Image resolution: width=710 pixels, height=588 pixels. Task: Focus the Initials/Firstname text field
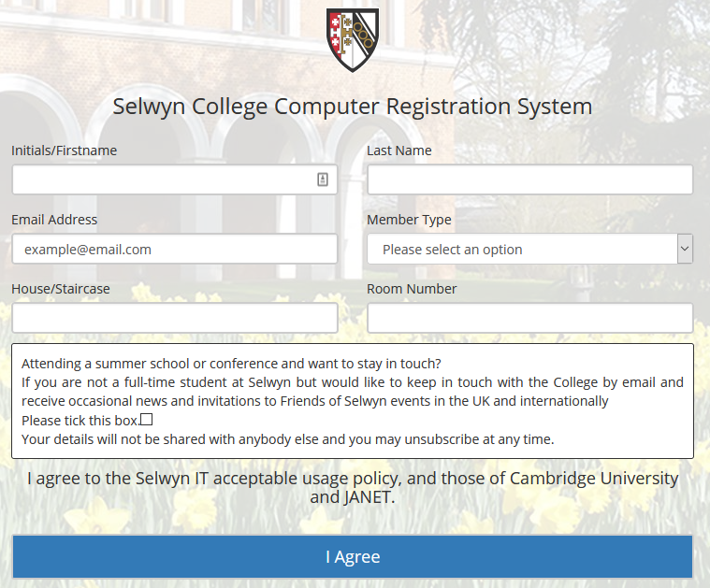pos(164,179)
